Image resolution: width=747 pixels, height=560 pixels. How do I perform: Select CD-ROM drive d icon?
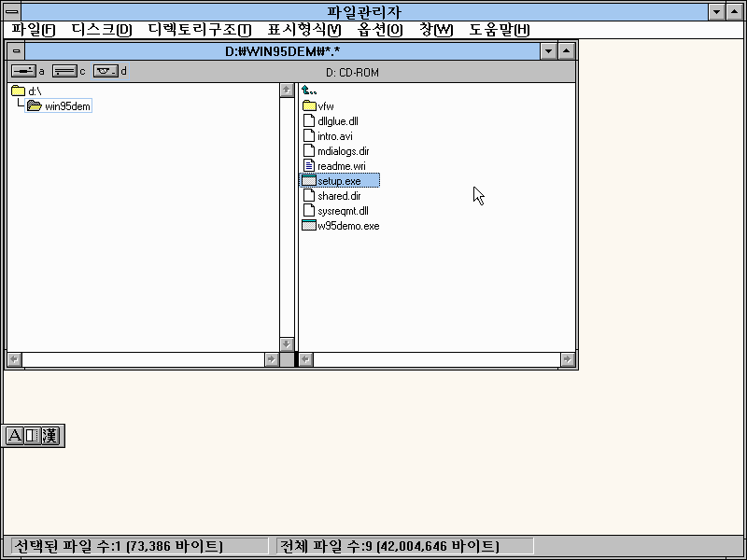tap(106, 71)
